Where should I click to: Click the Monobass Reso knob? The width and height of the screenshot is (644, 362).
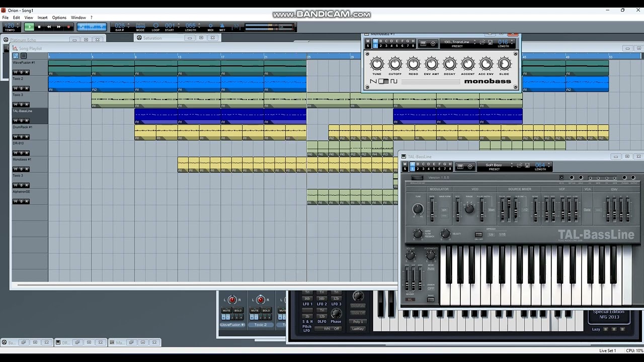pyautogui.click(x=413, y=64)
